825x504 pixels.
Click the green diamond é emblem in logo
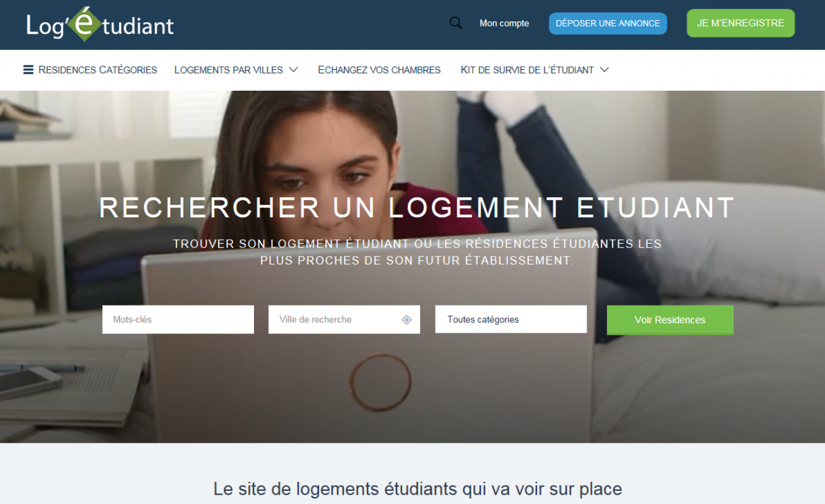point(89,24)
